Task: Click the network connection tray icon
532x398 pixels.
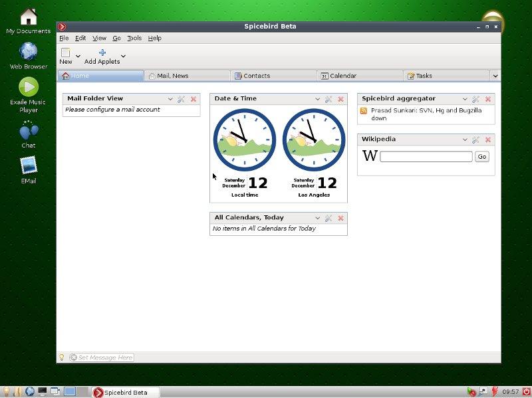Action: 483,392
